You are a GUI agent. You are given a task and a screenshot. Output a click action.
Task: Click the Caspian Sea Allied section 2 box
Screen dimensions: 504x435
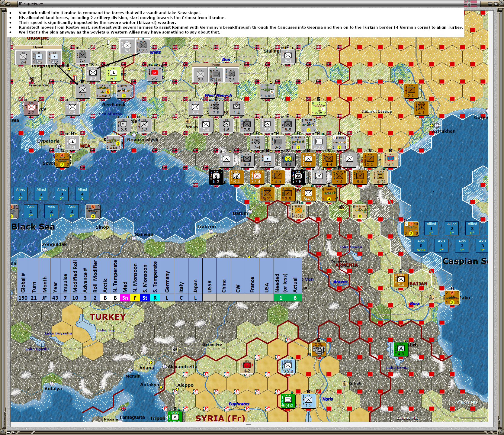452,228
